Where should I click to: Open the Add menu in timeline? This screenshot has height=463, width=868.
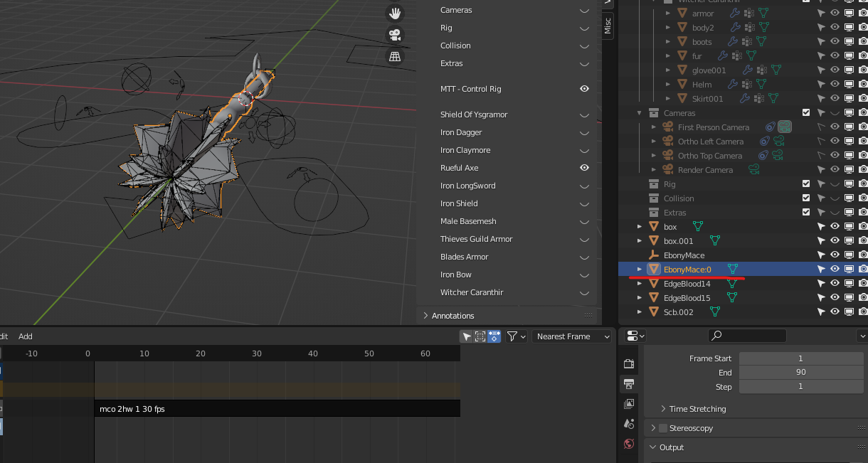26,336
